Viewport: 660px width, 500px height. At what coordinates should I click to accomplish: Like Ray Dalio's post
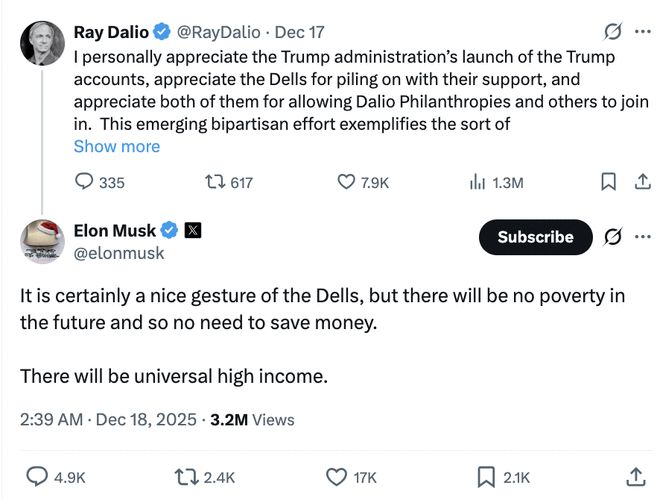(x=346, y=182)
